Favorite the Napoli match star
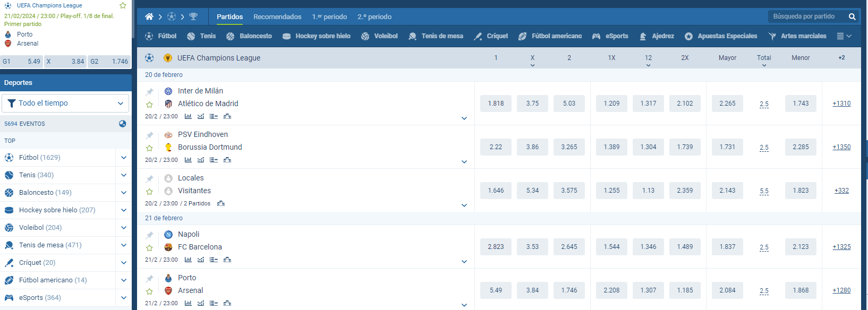 149,248
